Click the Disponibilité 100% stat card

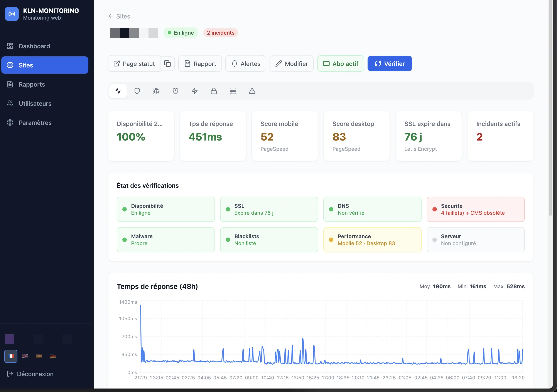[x=141, y=136]
